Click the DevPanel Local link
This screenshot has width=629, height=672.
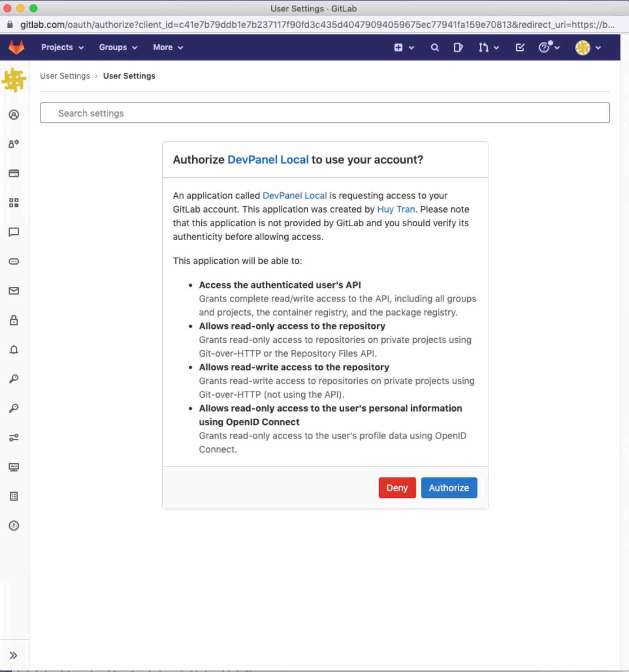pyautogui.click(x=268, y=159)
